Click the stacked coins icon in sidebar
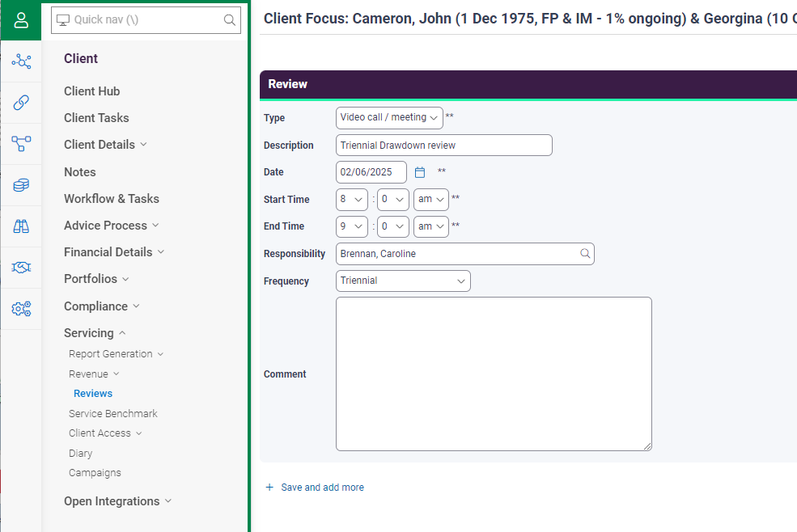 [21, 185]
